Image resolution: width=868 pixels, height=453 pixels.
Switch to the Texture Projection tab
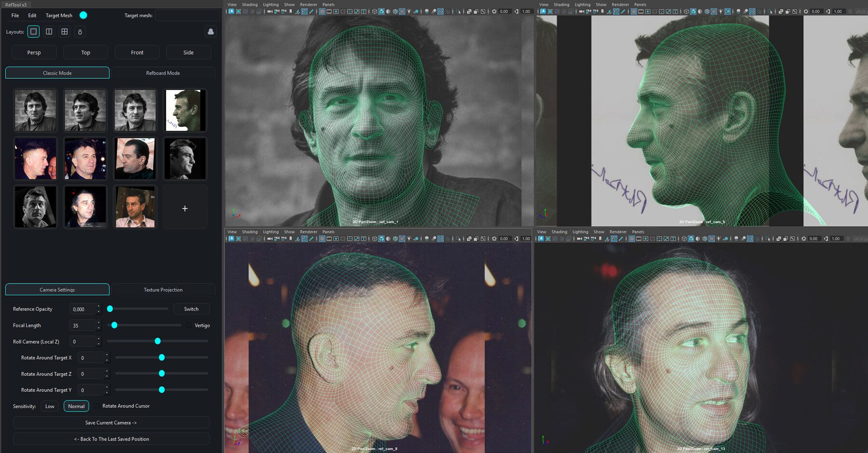point(163,290)
